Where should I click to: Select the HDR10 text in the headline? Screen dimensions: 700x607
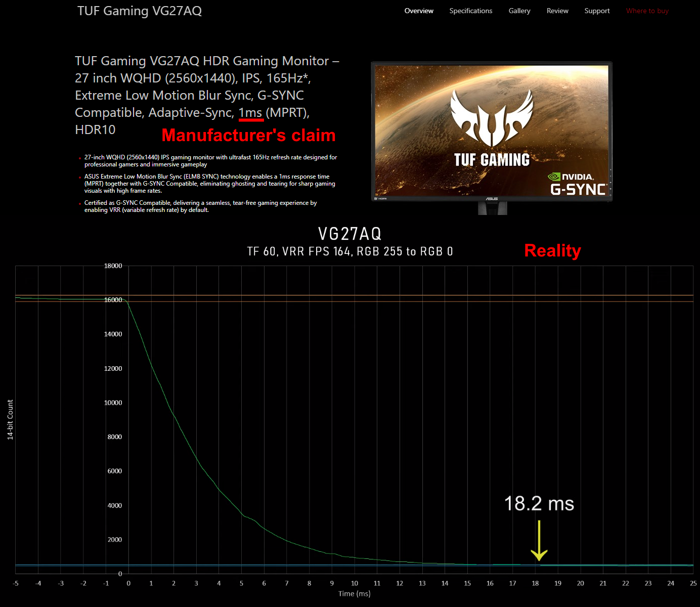(95, 129)
